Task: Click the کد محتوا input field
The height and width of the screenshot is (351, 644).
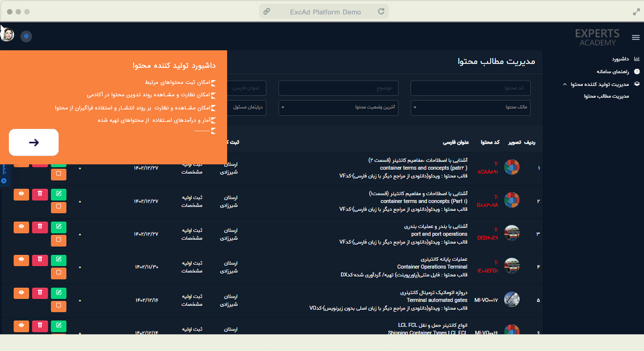Action: point(470,88)
